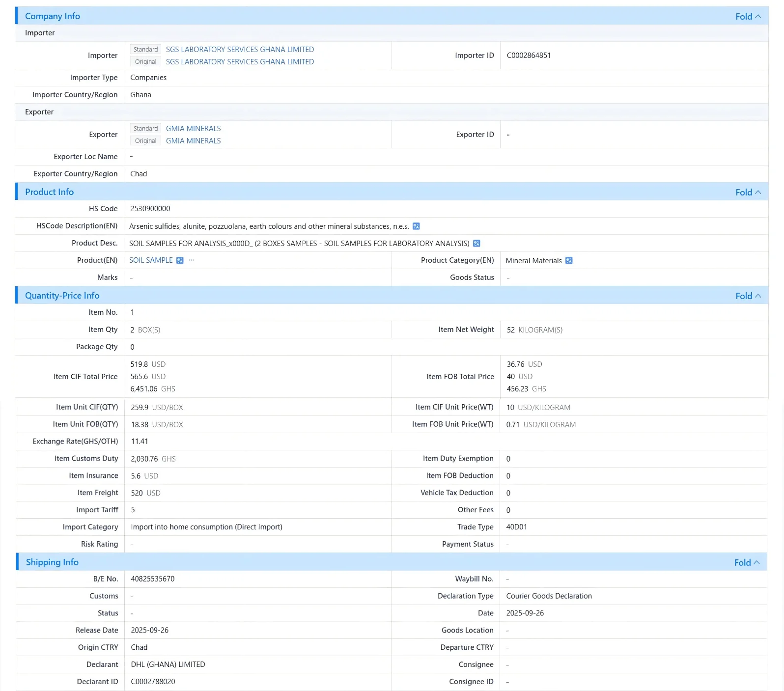Open Standard exporter GMIA MINERALS link
The image size is (784, 691).
pos(193,129)
